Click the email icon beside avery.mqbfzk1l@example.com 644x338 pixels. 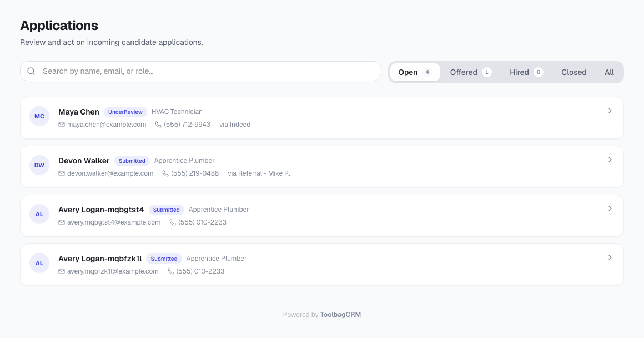(x=62, y=271)
